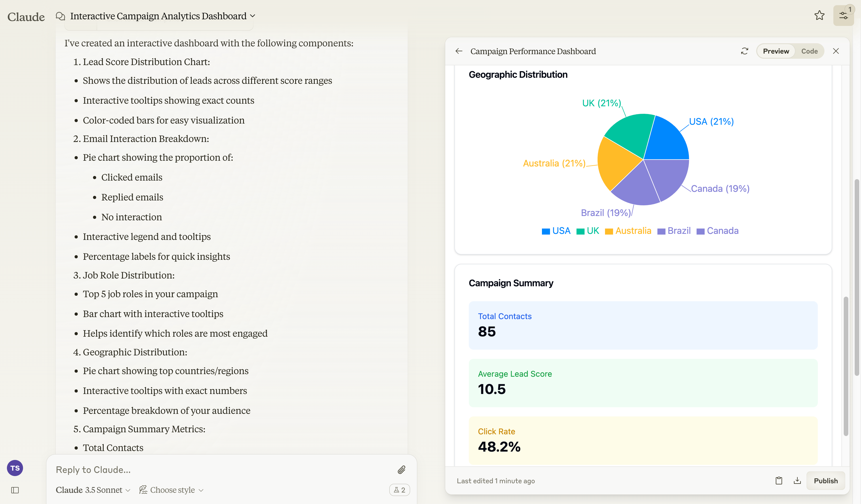Toggle Australia legend entry in chart

[x=628, y=231]
